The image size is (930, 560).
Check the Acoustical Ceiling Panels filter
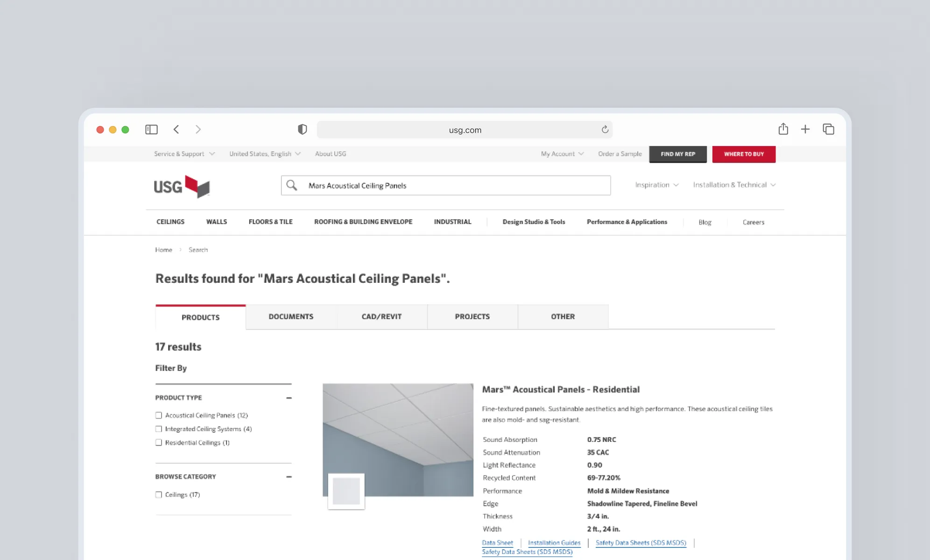(x=159, y=415)
